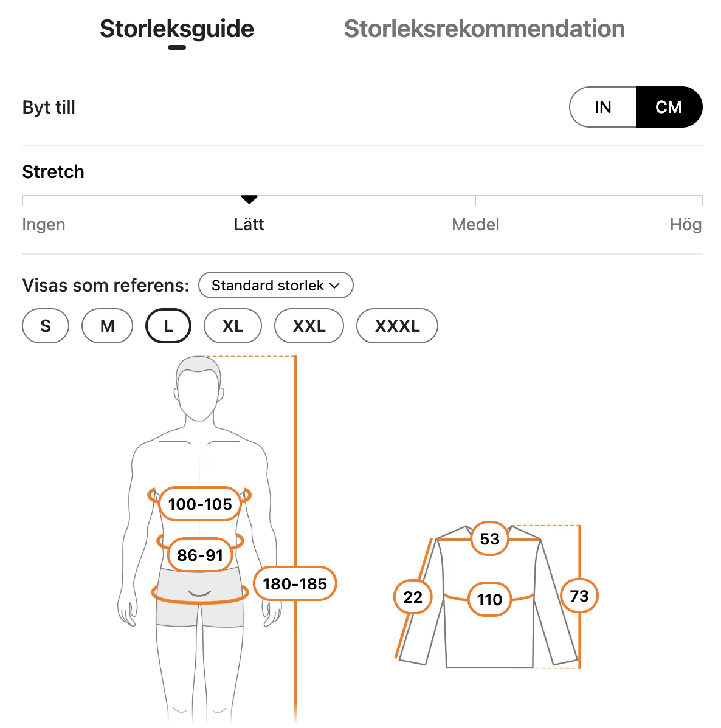Select size XXXL
Viewport: 721px width, 728px height.
pyautogui.click(x=397, y=326)
